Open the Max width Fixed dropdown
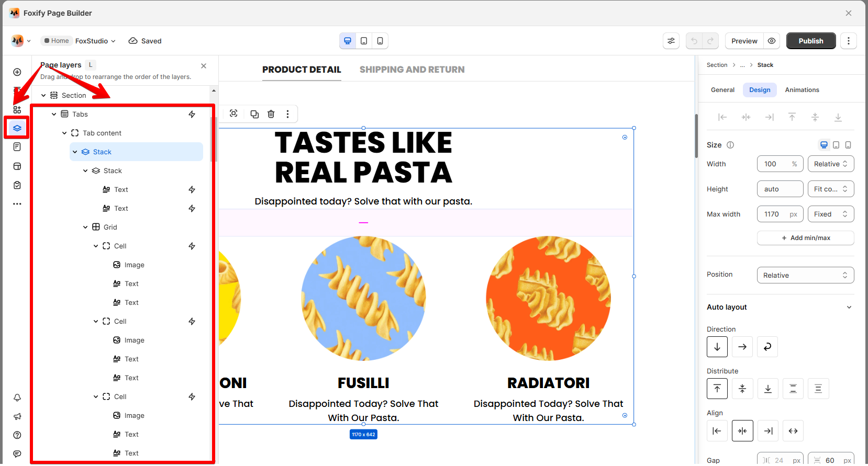 (831, 214)
